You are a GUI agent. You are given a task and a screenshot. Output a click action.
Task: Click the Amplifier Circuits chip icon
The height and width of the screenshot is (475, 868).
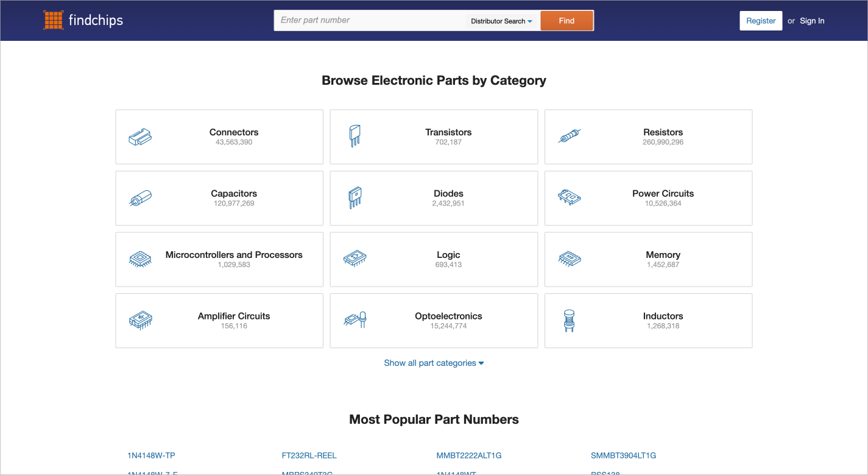(x=140, y=321)
